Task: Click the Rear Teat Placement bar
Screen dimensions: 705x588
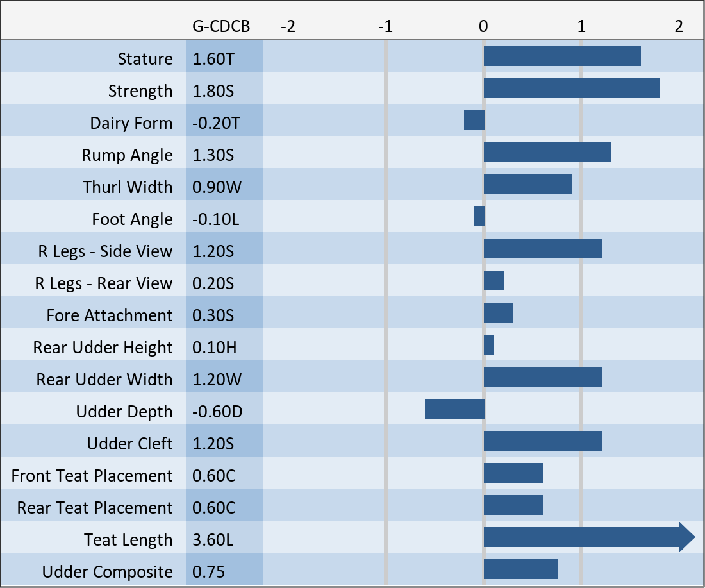Action: tap(513, 505)
